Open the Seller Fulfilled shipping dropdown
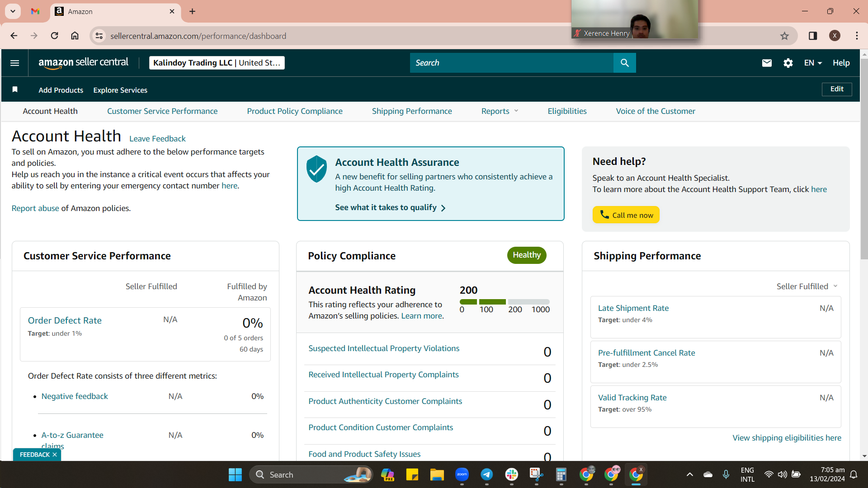This screenshot has height=488, width=868. [x=807, y=286]
